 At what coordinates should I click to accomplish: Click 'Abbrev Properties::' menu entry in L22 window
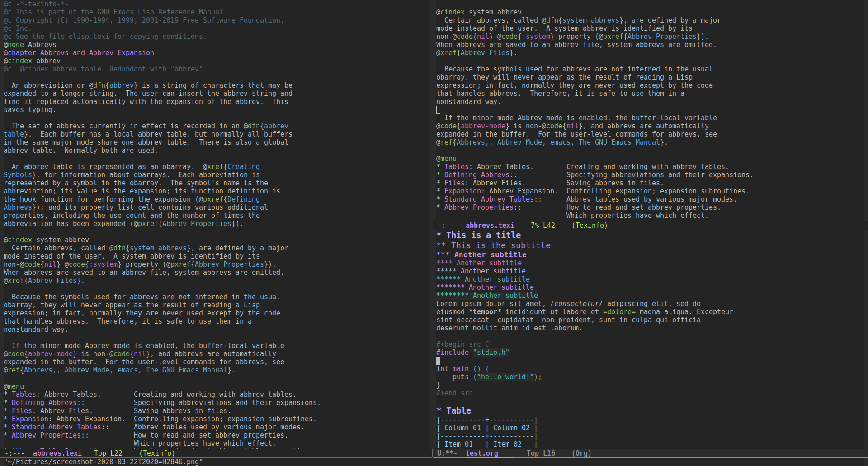tap(50, 435)
